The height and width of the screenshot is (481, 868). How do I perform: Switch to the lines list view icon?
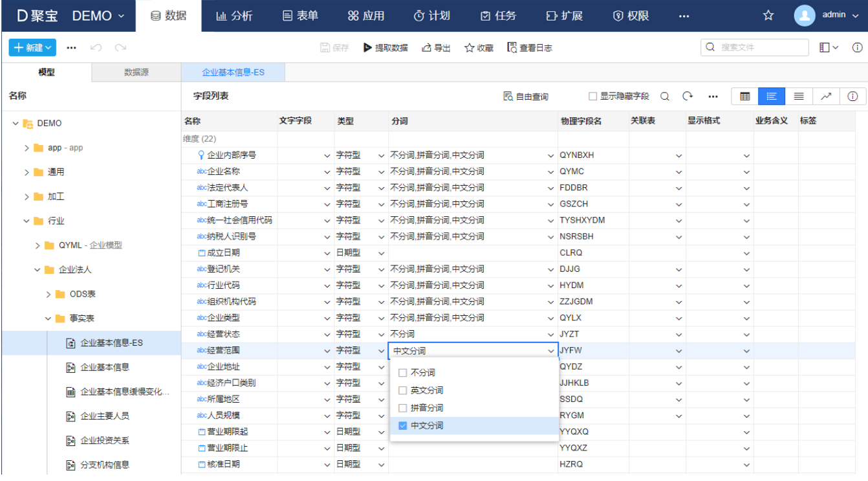click(x=799, y=96)
